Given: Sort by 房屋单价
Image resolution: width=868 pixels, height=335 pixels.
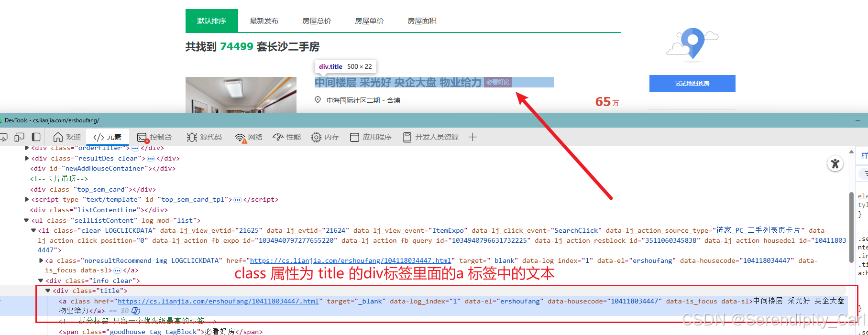Looking at the screenshot, I should [x=369, y=21].
